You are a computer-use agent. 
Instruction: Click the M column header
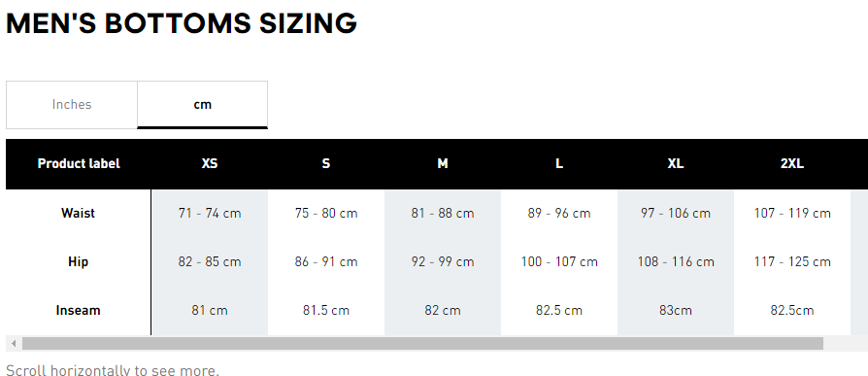[x=443, y=164]
